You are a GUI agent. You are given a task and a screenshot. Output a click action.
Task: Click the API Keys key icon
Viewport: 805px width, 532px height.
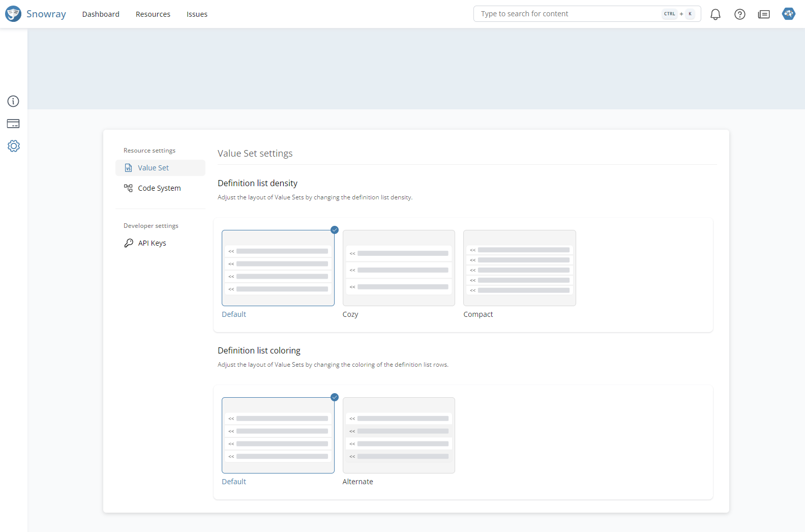tap(129, 243)
